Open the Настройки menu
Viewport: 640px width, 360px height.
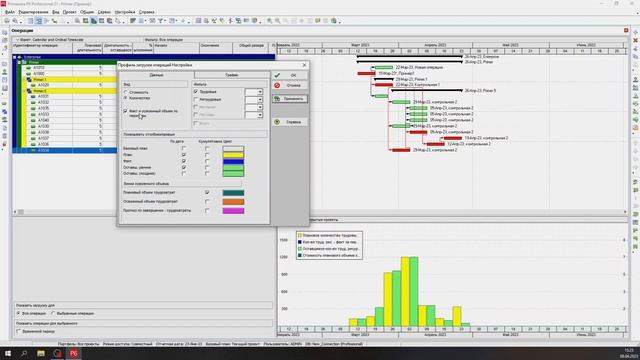pyautogui.click(x=125, y=12)
